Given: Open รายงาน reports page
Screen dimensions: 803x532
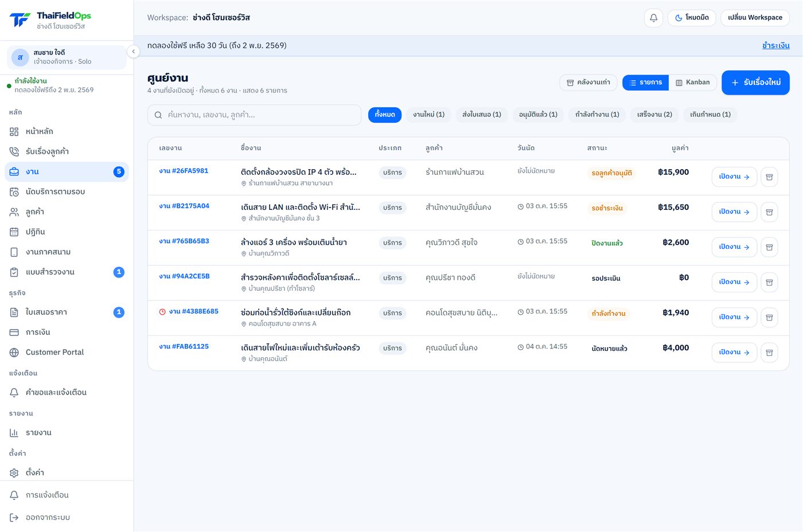Looking at the screenshot, I should tap(67, 433).
